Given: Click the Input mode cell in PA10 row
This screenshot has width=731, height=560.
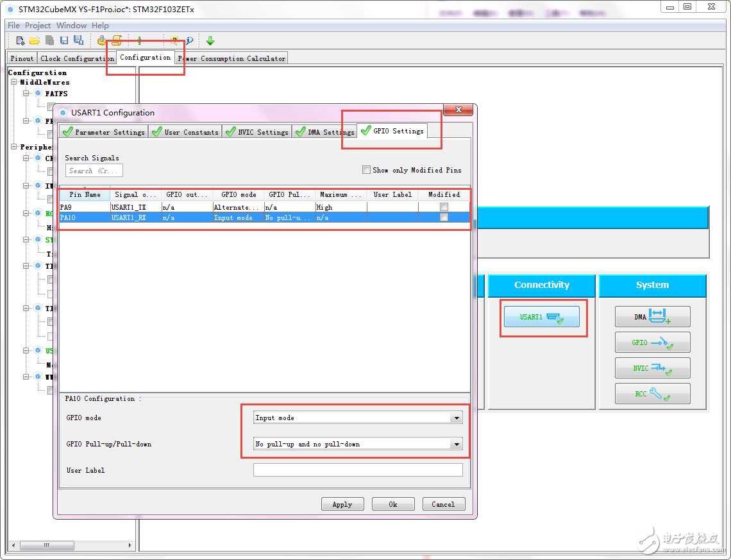Looking at the screenshot, I should 239,217.
